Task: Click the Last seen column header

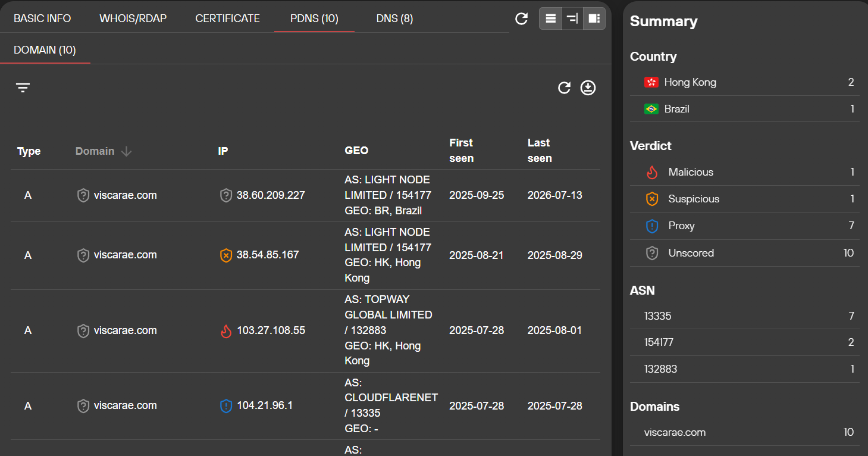Action: pyautogui.click(x=540, y=151)
